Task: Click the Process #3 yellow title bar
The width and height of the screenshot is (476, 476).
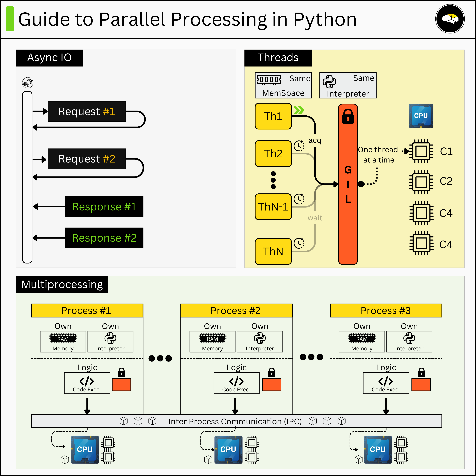Action: point(386,310)
